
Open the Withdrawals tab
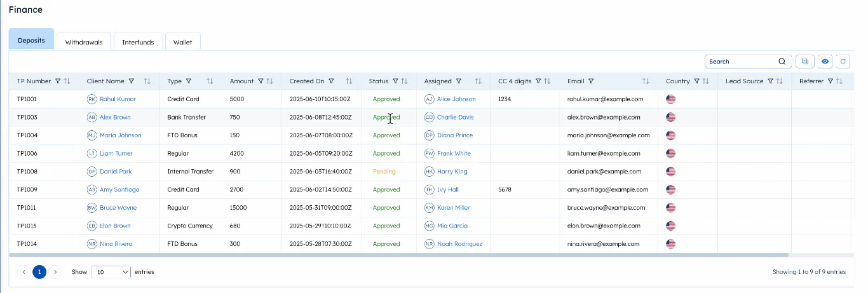84,42
